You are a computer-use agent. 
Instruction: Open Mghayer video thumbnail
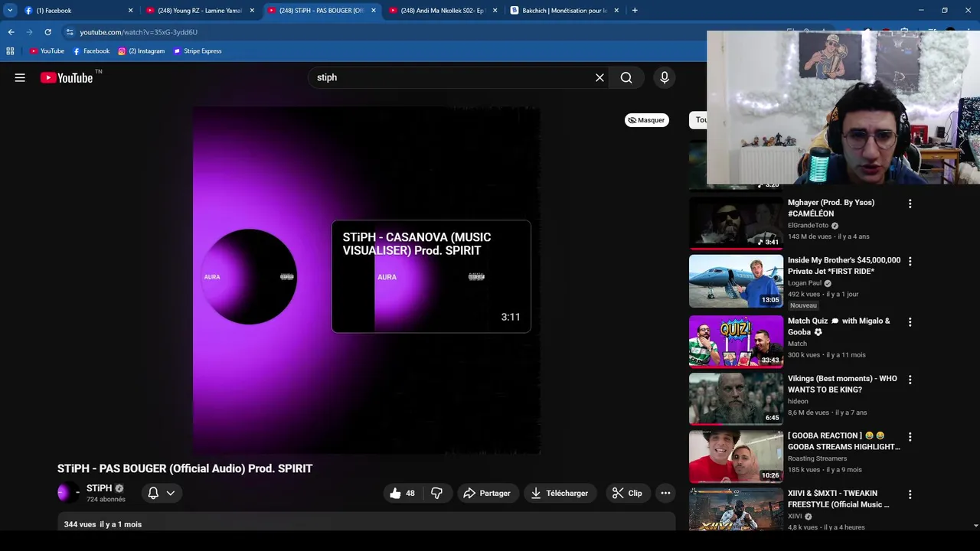tap(736, 223)
